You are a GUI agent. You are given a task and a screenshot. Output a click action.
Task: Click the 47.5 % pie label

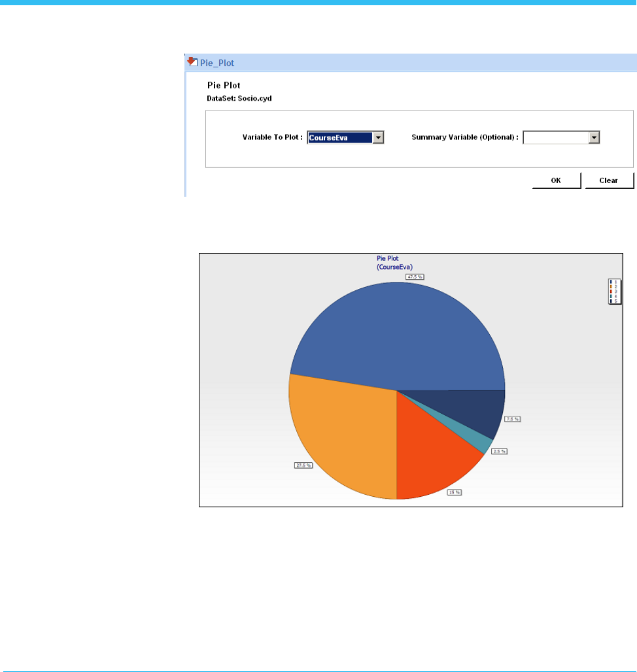click(x=415, y=277)
